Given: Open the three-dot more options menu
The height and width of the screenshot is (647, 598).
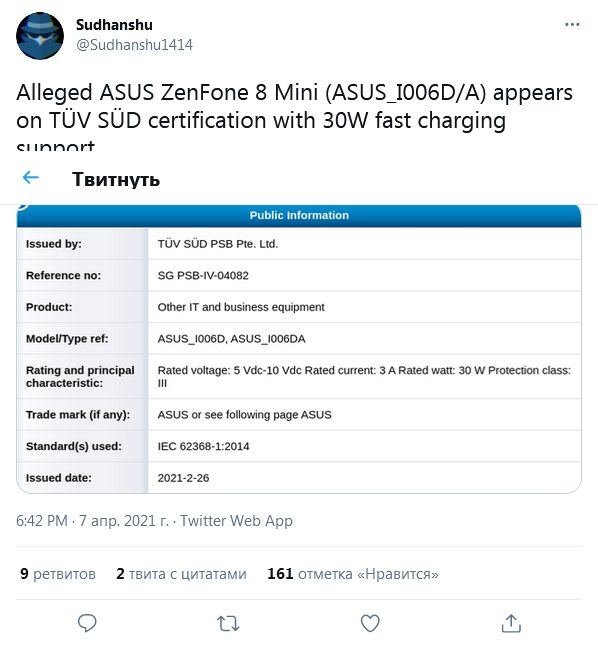Looking at the screenshot, I should pyautogui.click(x=572, y=25).
